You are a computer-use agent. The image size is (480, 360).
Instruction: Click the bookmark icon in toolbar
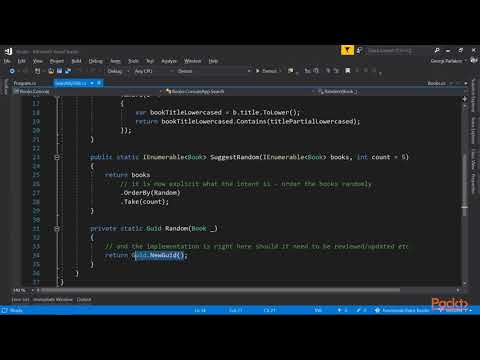(x=348, y=71)
